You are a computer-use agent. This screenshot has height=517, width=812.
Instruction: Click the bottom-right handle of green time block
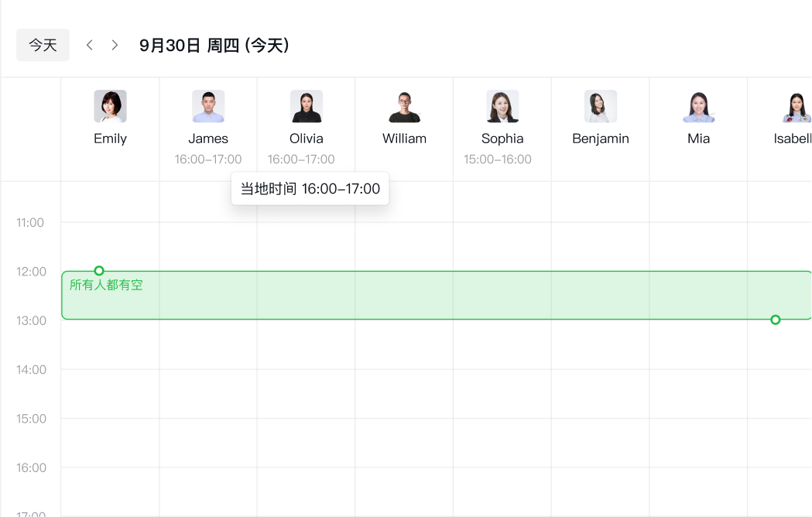coord(776,320)
